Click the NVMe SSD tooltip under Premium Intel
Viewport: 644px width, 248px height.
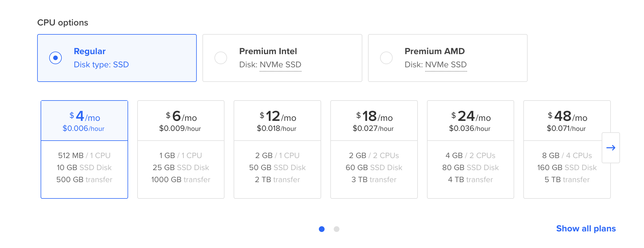pyautogui.click(x=280, y=65)
